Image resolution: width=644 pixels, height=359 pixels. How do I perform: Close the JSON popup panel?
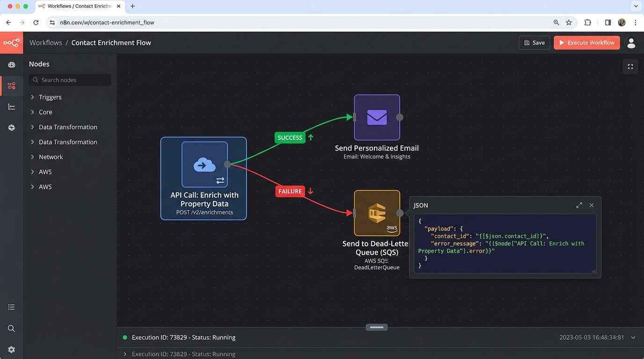[x=592, y=205]
